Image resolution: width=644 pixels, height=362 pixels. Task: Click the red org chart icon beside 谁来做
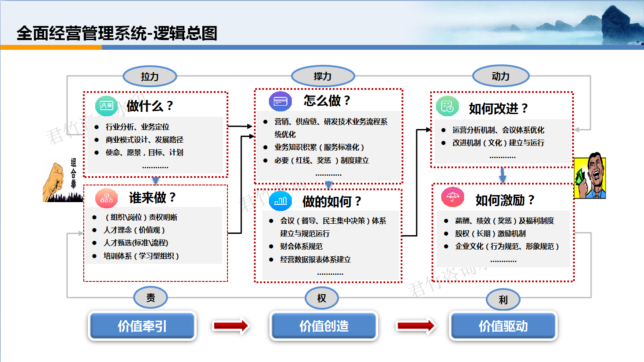click(x=106, y=198)
